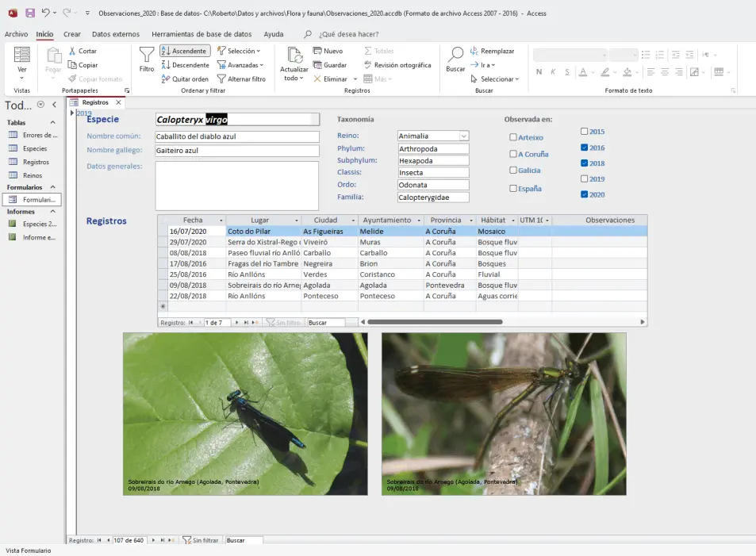Check the 2019 year checkbox
This screenshot has height=556, width=756.
point(585,178)
